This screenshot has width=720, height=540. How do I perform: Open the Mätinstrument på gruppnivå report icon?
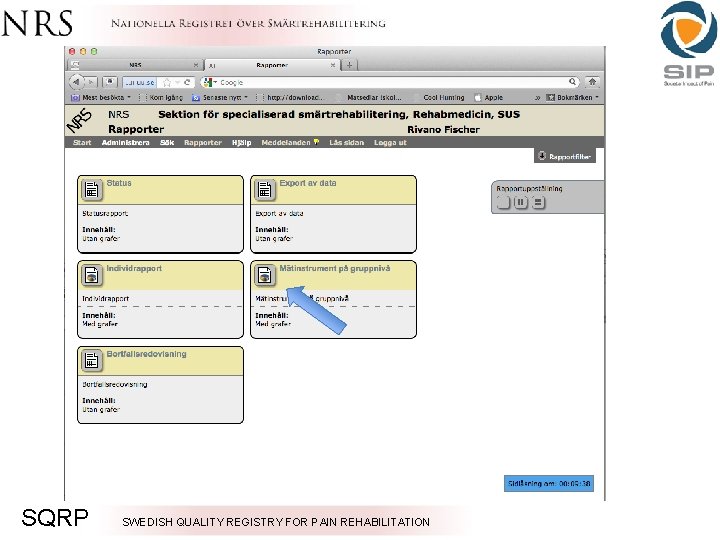click(x=264, y=275)
